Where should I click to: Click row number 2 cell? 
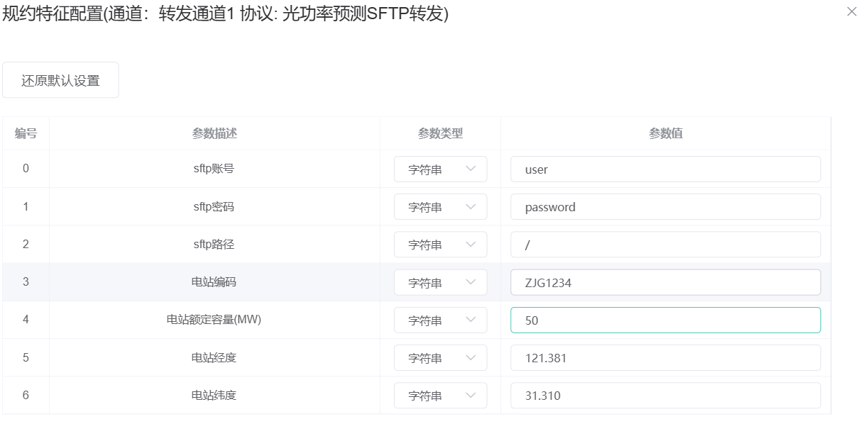click(x=26, y=245)
